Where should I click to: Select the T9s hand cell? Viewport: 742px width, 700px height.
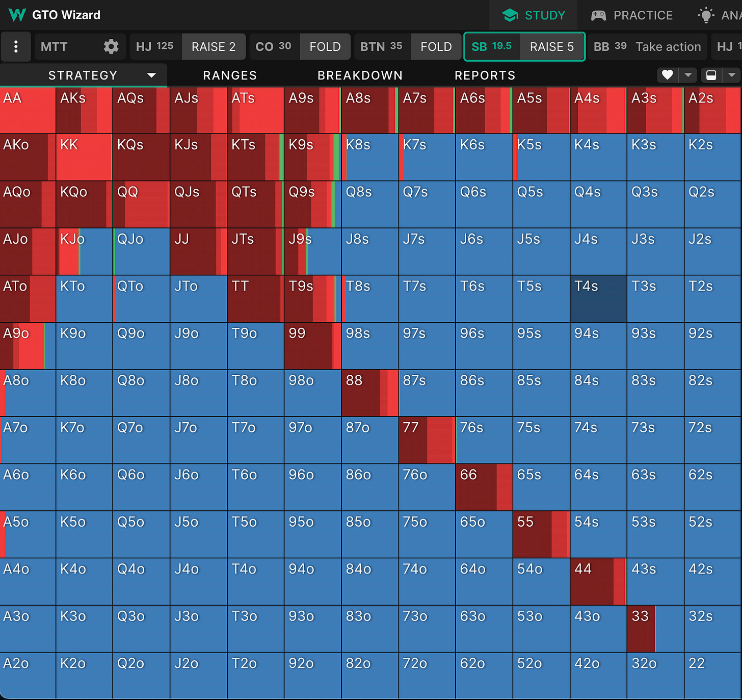(312, 299)
